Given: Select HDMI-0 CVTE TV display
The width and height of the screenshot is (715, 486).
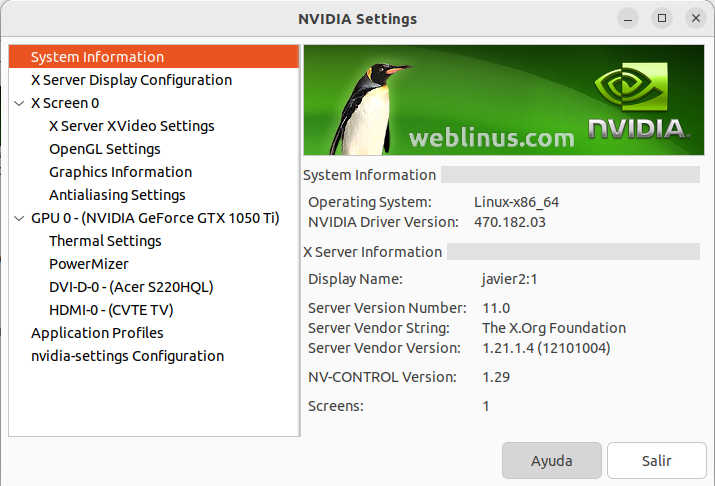Looking at the screenshot, I should click(x=111, y=310).
